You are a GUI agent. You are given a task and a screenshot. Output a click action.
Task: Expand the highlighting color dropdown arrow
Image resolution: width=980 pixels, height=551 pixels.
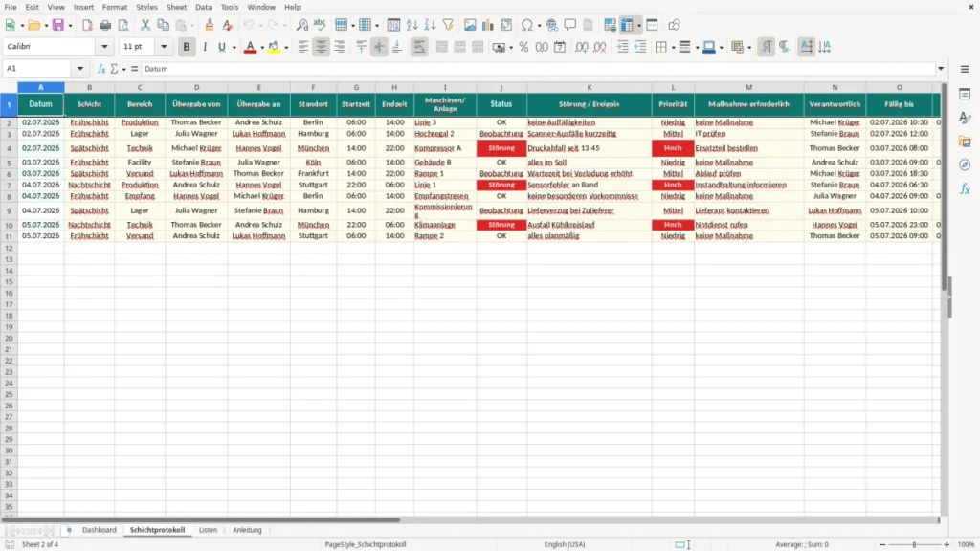point(286,48)
